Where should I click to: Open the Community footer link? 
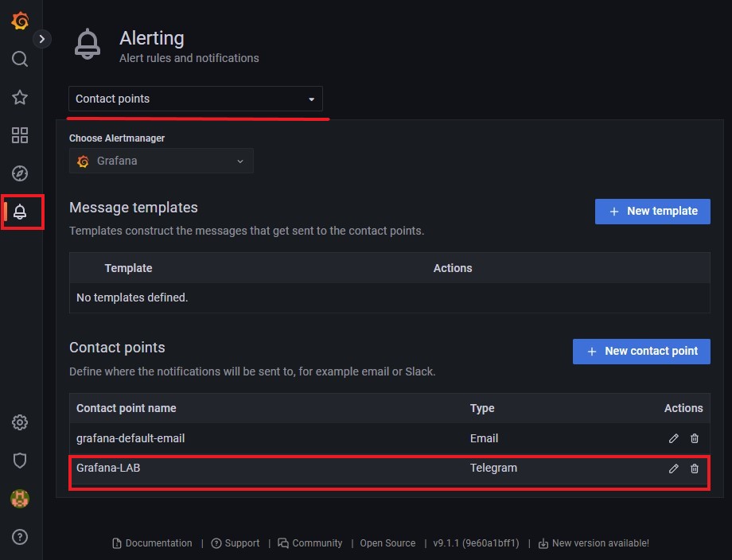coord(310,543)
